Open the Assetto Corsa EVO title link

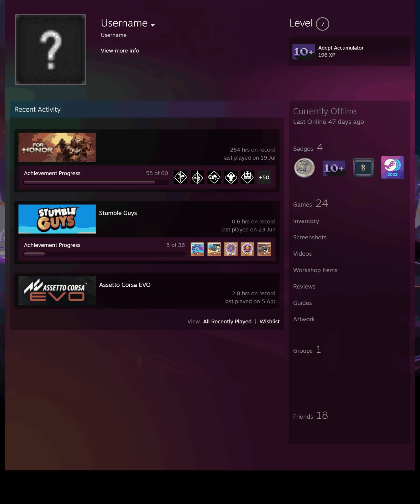click(125, 285)
